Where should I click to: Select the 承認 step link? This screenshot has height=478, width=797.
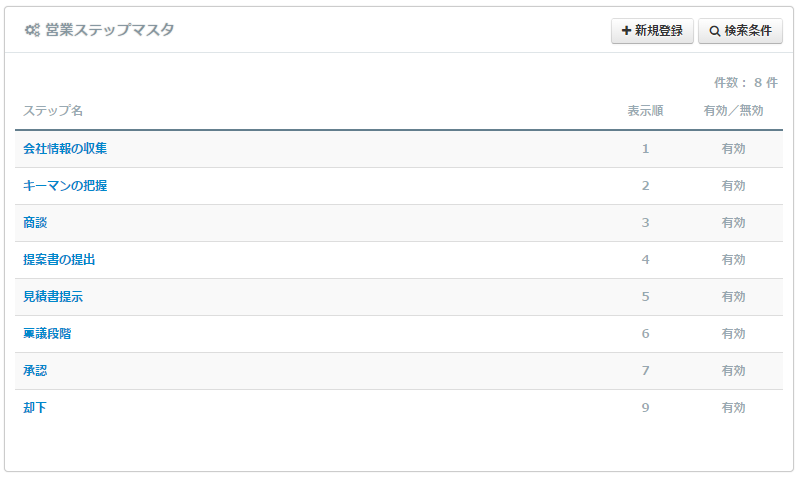click(x=35, y=371)
